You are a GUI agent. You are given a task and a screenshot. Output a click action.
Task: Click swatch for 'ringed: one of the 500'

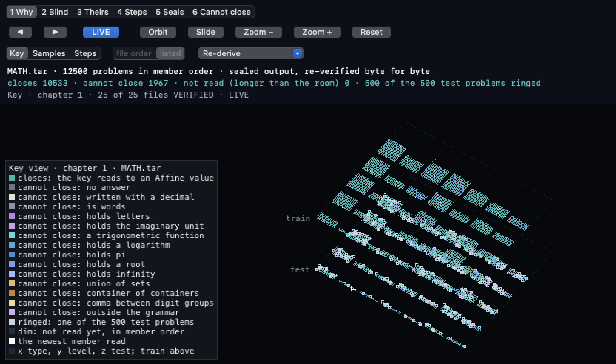[12, 323]
